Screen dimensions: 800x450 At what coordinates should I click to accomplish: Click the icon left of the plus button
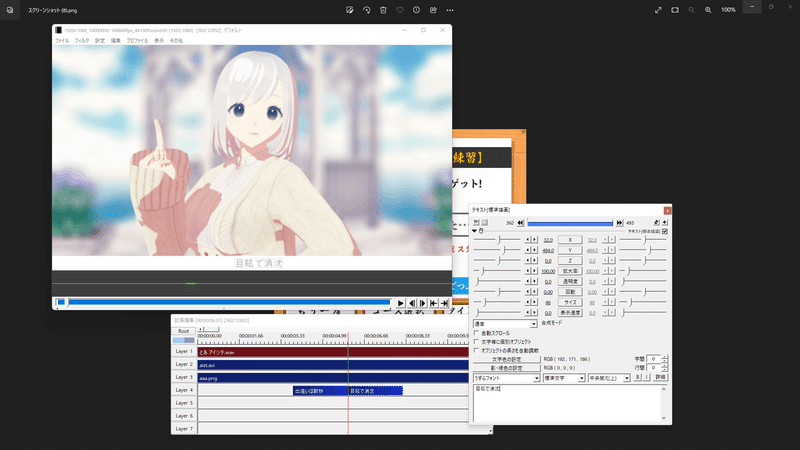pos(656,222)
